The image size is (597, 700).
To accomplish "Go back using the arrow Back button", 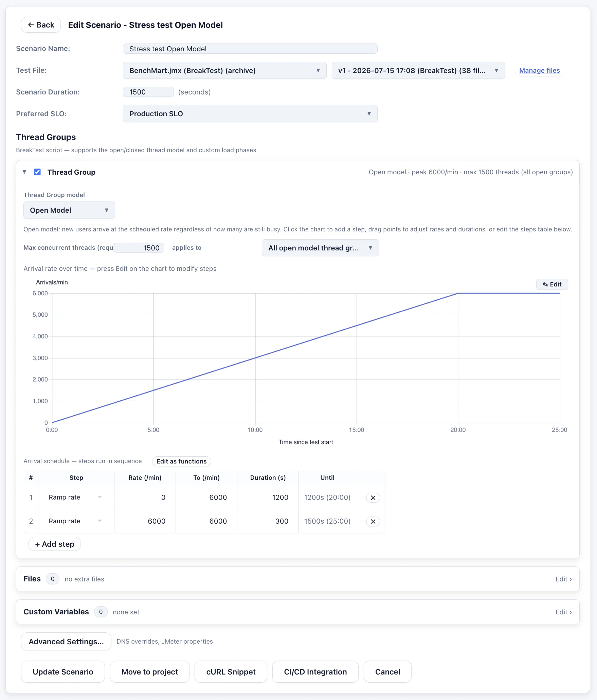I will (x=41, y=25).
